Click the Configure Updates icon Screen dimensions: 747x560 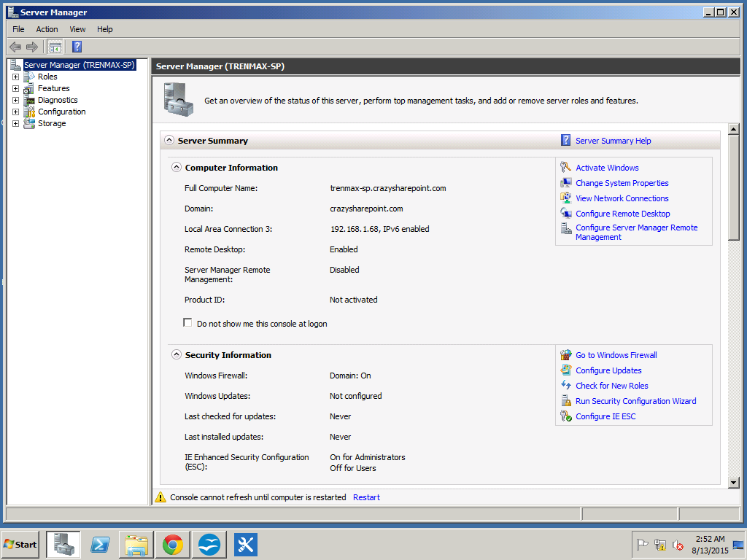click(x=565, y=370)
